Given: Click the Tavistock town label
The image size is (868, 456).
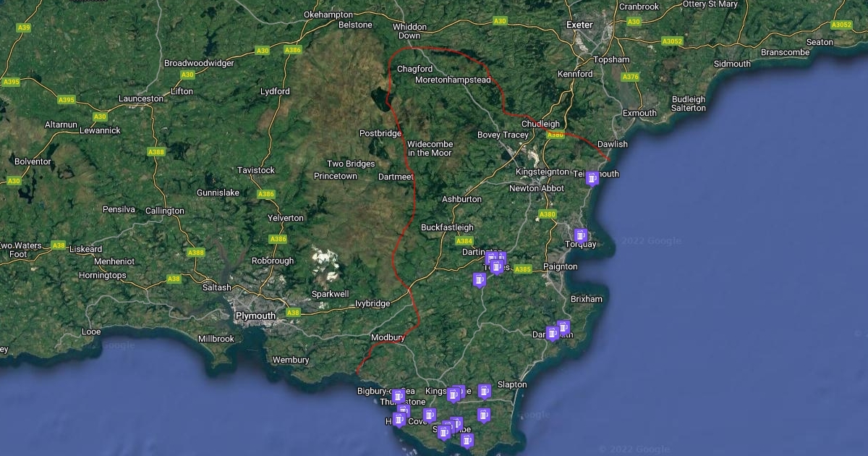Looking at the screenshot, I should 256,170.
